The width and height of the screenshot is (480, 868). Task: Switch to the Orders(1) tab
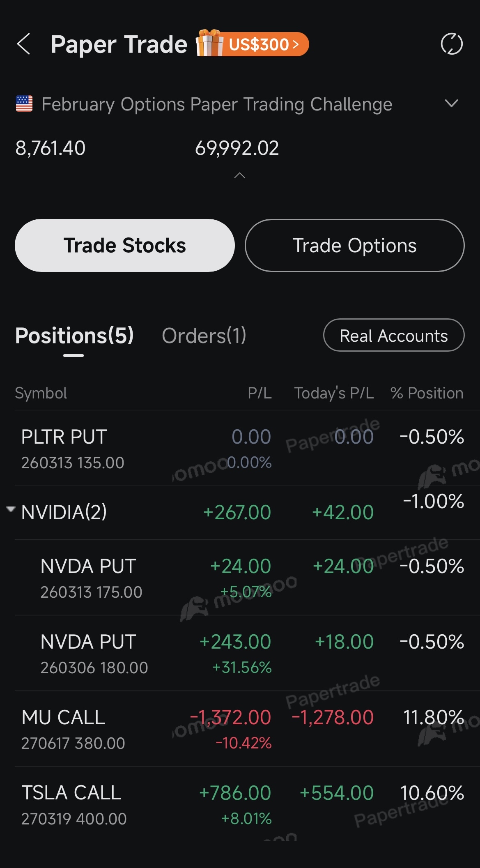(204, 336)
